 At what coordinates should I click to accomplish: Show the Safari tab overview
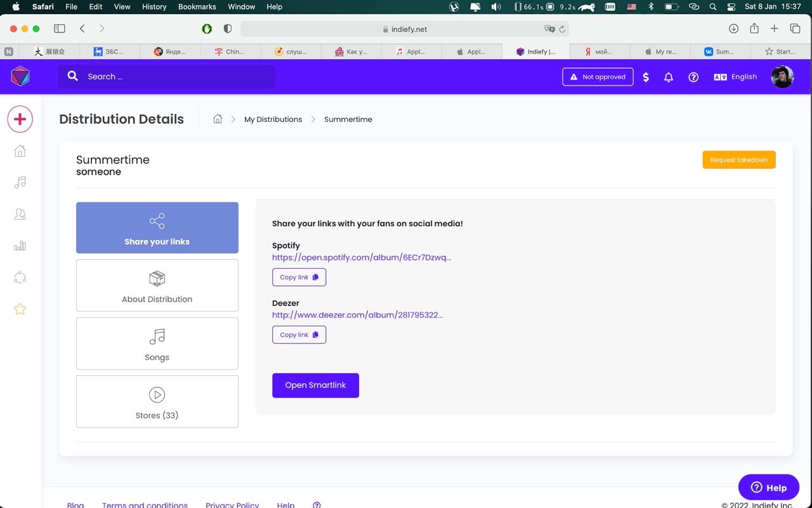[x=795, y=29]
